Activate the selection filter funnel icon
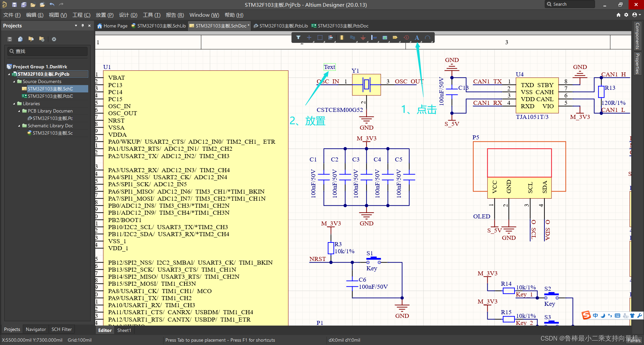Image resolution: width=644 pixels, height=345 pixels. click(x=298, y=38)
